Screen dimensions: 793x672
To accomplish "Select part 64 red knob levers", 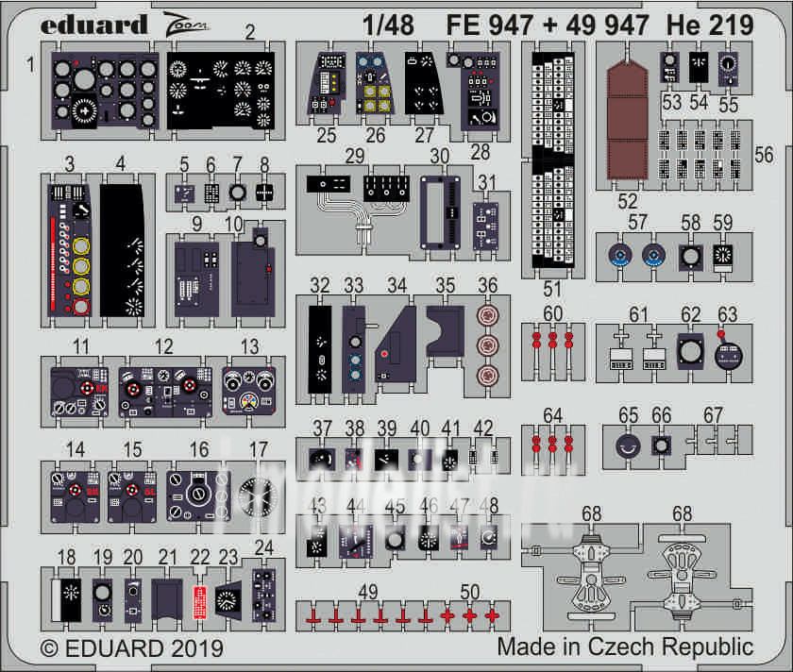I will 553,445.
